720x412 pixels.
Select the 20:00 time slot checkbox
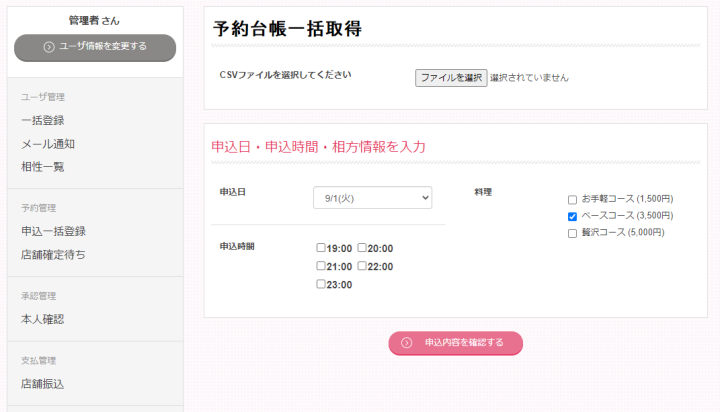363,248
